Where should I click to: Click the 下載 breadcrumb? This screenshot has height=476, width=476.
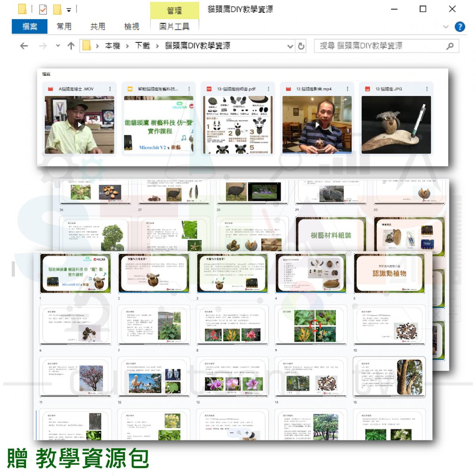pos(142,46)
